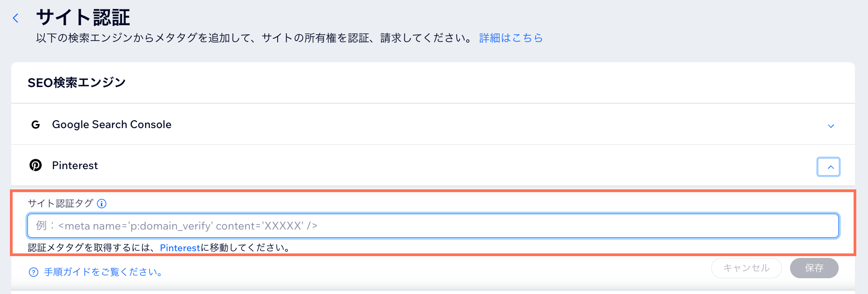Click the SEO検索エンジン section heading
868x294 pixels.
77,83
